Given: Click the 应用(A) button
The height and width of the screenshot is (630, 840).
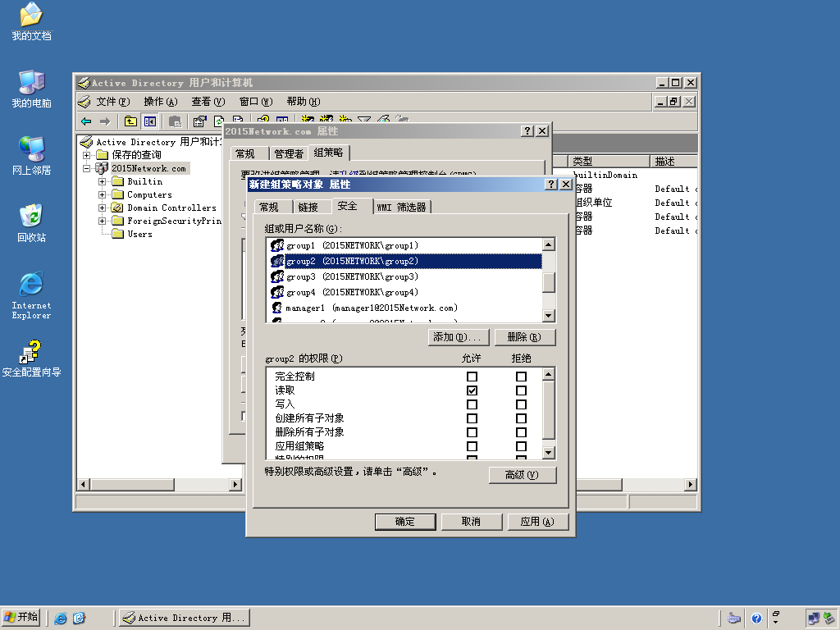Looking at the screenshot, I should coord(537,521).
